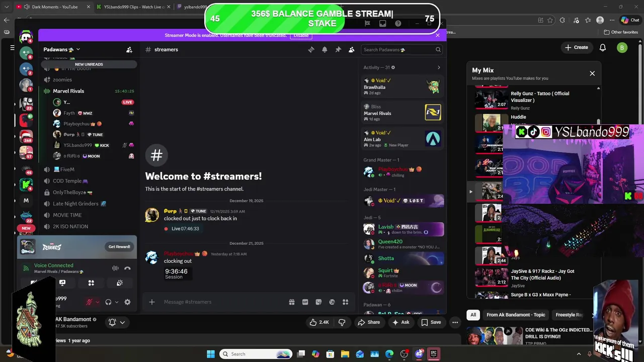Save the YouTube video to a playlist

[431, 322]
